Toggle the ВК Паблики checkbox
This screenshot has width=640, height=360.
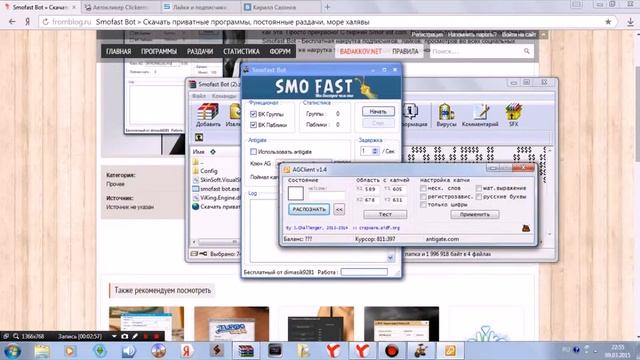point(253,124)
